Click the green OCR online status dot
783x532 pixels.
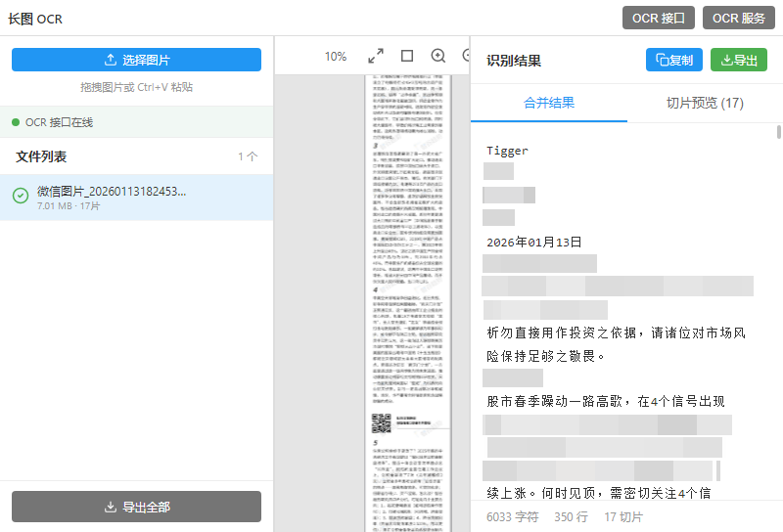16,122
